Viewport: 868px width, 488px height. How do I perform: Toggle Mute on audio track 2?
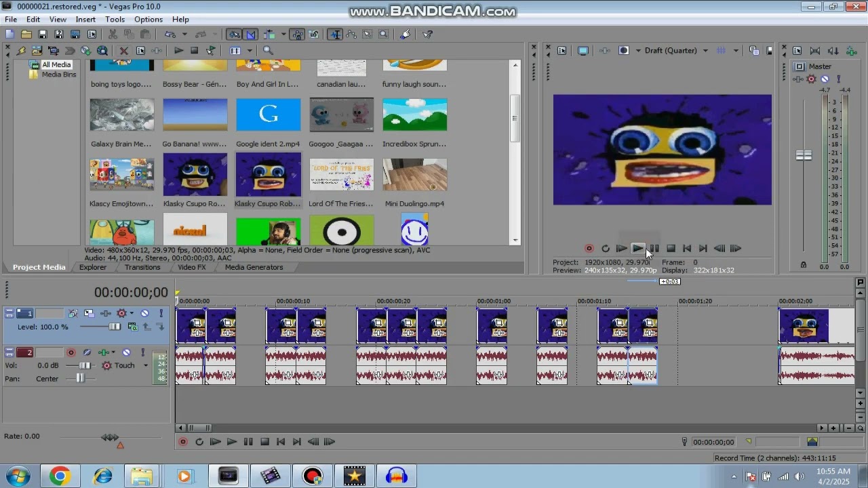tap(126, 352)
